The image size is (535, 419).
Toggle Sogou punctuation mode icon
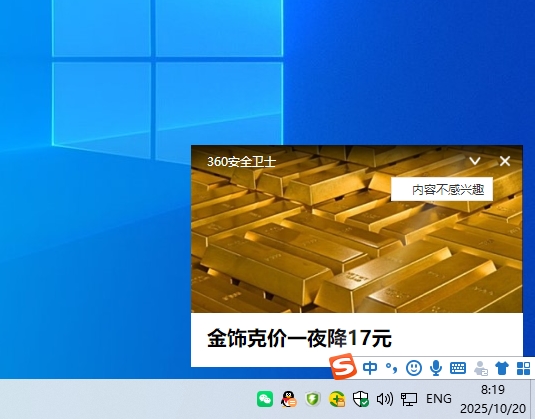391,368
